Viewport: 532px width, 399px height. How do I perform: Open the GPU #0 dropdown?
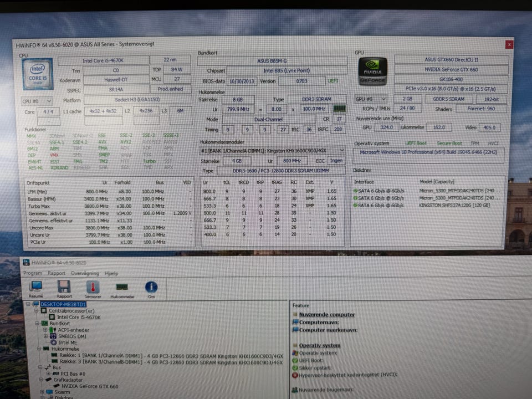(371, 99)
